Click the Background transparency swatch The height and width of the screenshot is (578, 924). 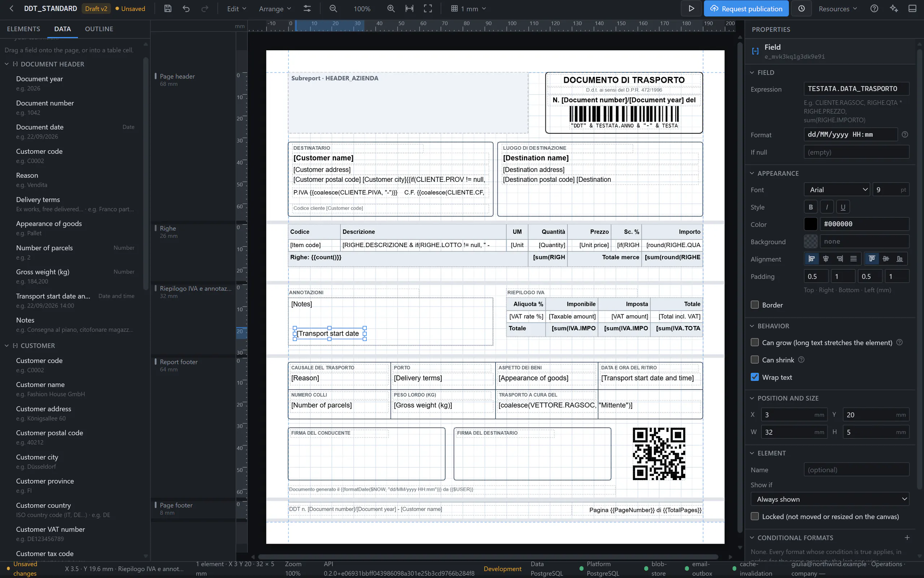tap(811, 242)
